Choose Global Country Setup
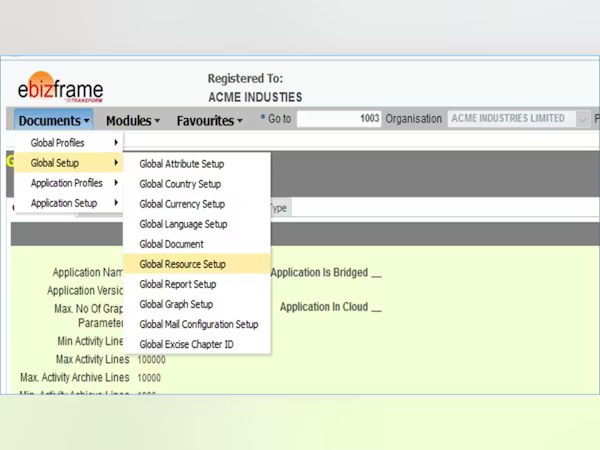600x450 pixels. point(180,184)
